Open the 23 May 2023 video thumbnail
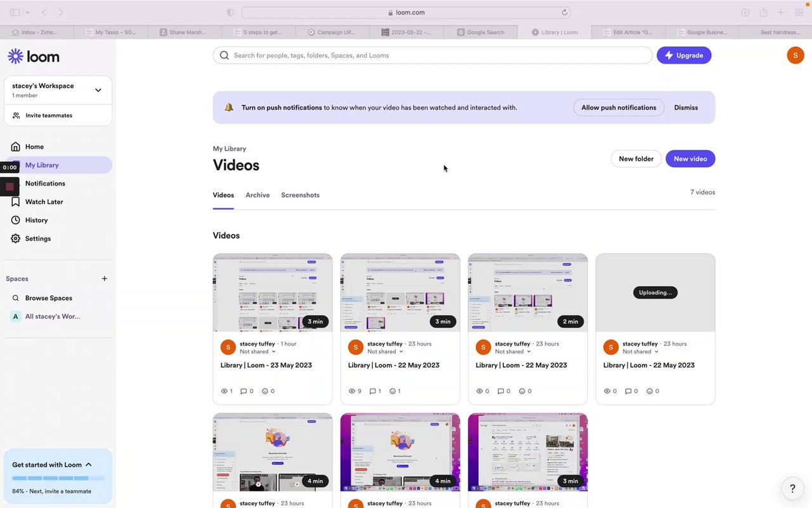812x508 pixels. click(x=273, y=293)
